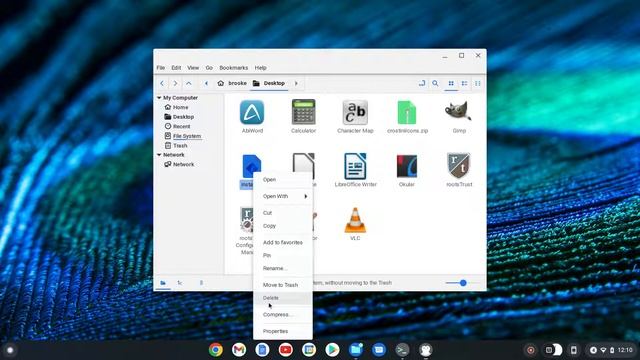Image resolution: width=640 pixels, height=360 pixels.
Task: Open Play Store from the shelf
Action: pyautogui.click(x=332, y=350)
